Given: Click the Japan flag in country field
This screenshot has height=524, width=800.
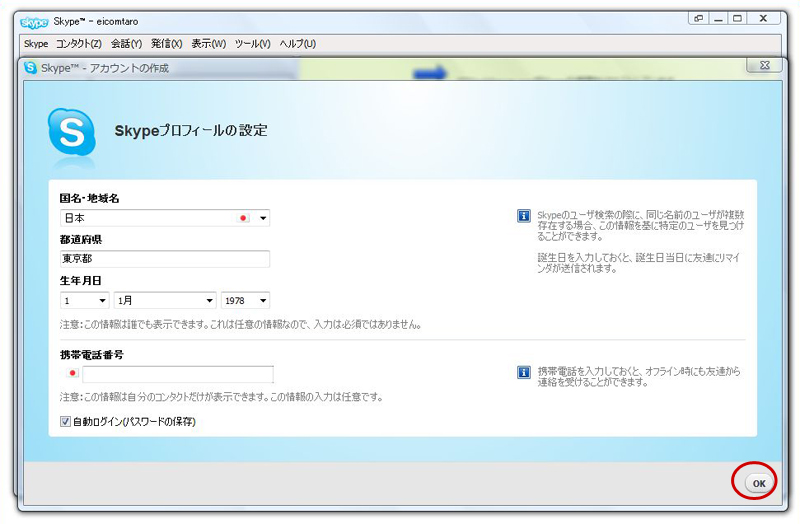Looking at the screenshot, I should (x=243, y=218).
